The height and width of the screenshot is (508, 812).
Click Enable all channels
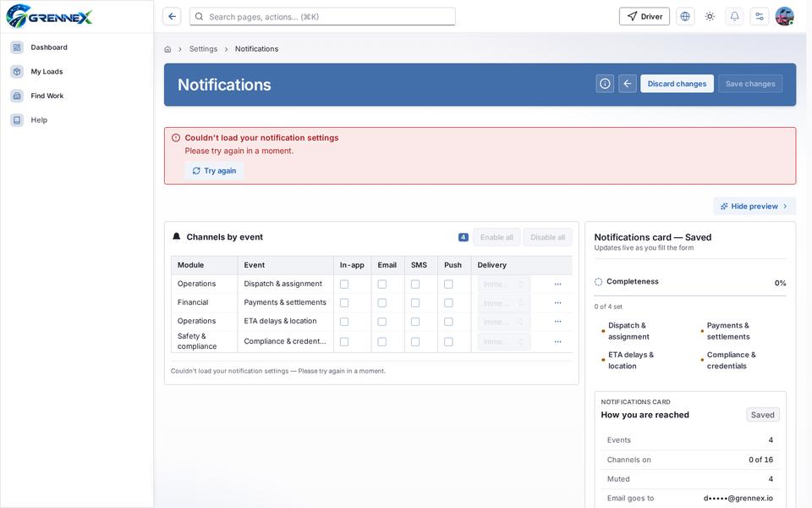pyautogui.click(x=497, y=237)
